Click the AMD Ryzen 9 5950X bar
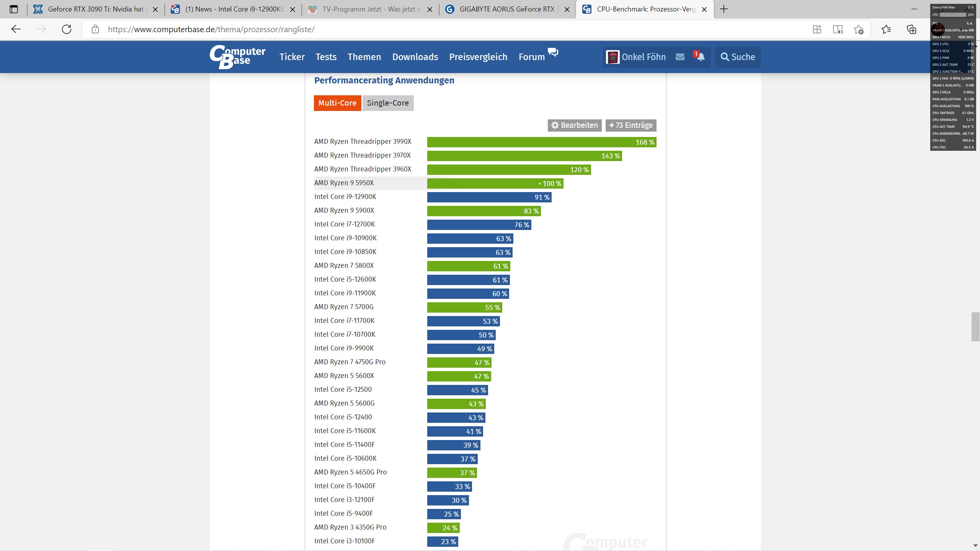Viewport: 980px width, 551px height. [495, 183]
